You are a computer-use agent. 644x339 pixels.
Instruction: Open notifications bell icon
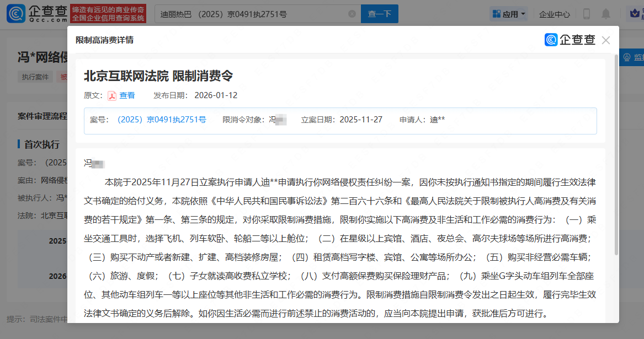coord(606,14)
